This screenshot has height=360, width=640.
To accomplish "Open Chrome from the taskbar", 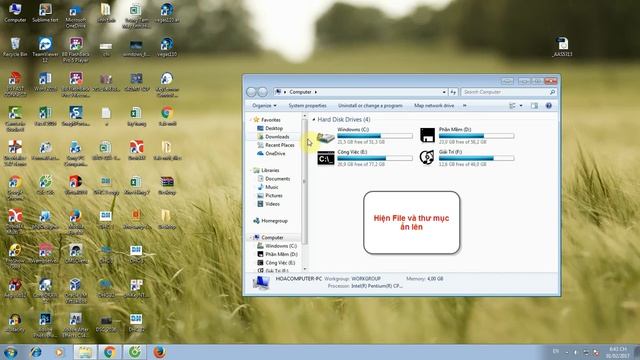I will (x=109, y=352).
